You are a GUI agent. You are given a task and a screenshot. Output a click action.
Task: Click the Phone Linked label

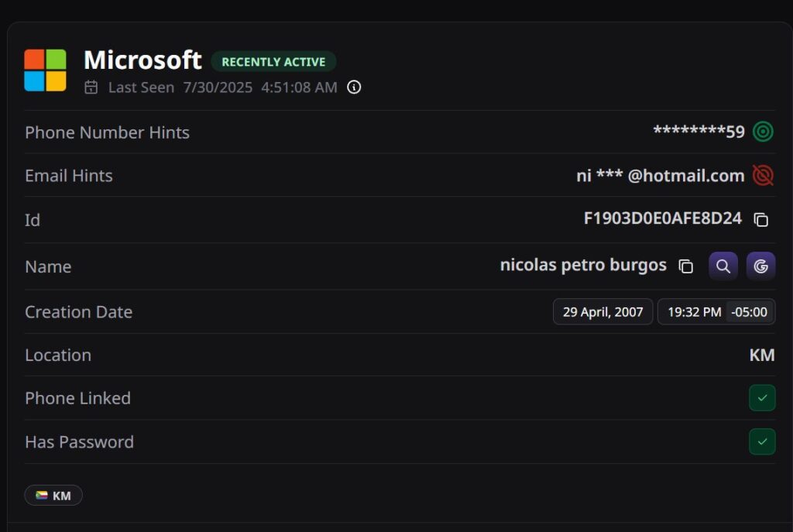pos(78,399)
